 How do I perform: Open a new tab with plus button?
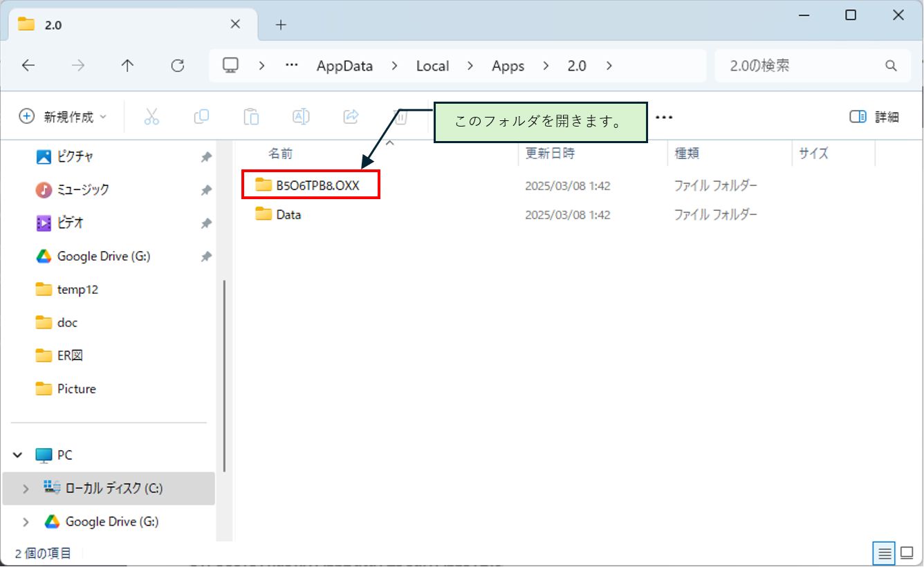(x=281, y=25)
